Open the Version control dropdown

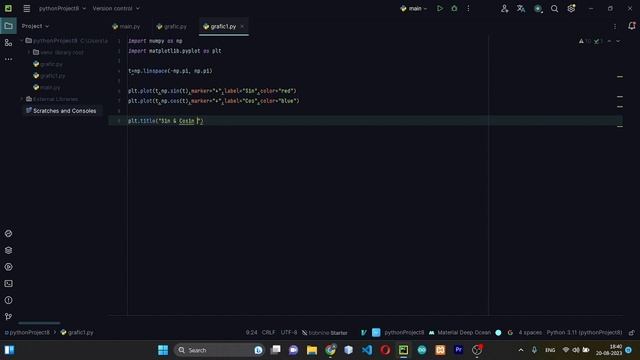pyautogui.click(x=116, y=8)
